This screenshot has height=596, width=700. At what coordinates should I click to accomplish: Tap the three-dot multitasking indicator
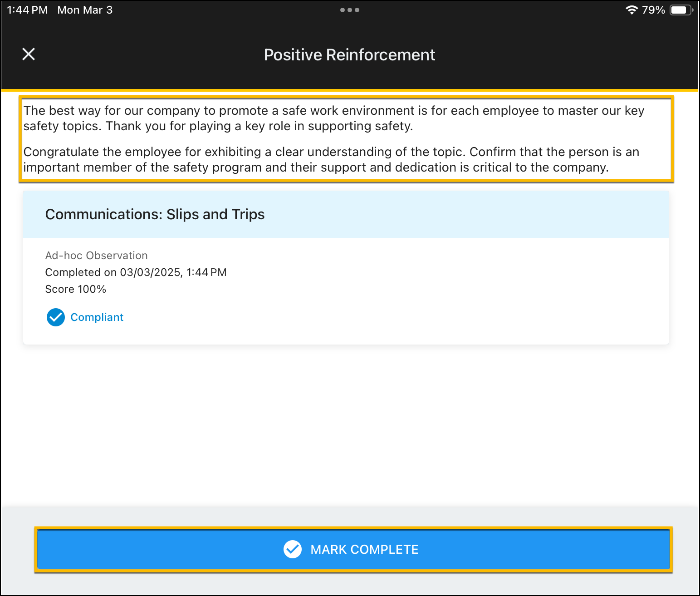click(349, 10)
